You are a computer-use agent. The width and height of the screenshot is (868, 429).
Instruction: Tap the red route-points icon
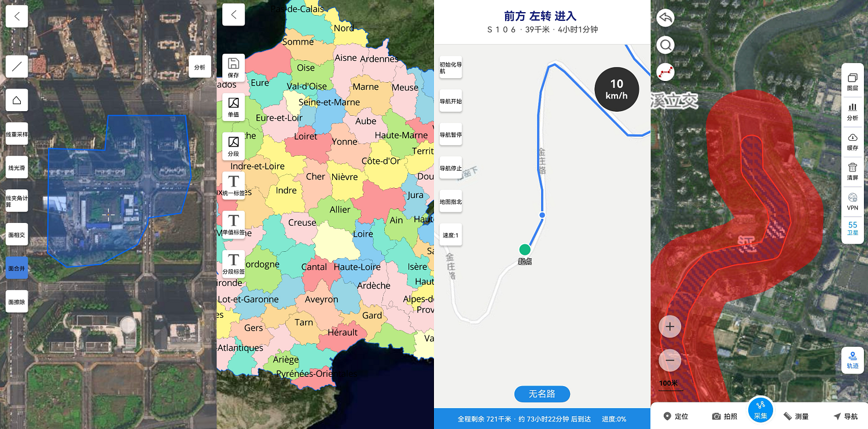pyautogui.click(x=665, y=71)
